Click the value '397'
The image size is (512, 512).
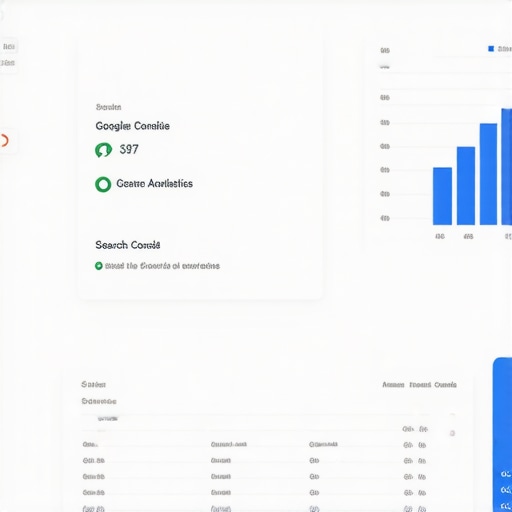pos(129,149)
